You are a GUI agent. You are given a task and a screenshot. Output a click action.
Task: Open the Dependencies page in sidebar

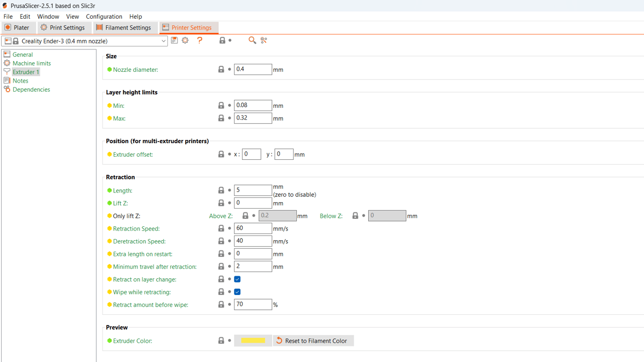[x=31, y=90]
